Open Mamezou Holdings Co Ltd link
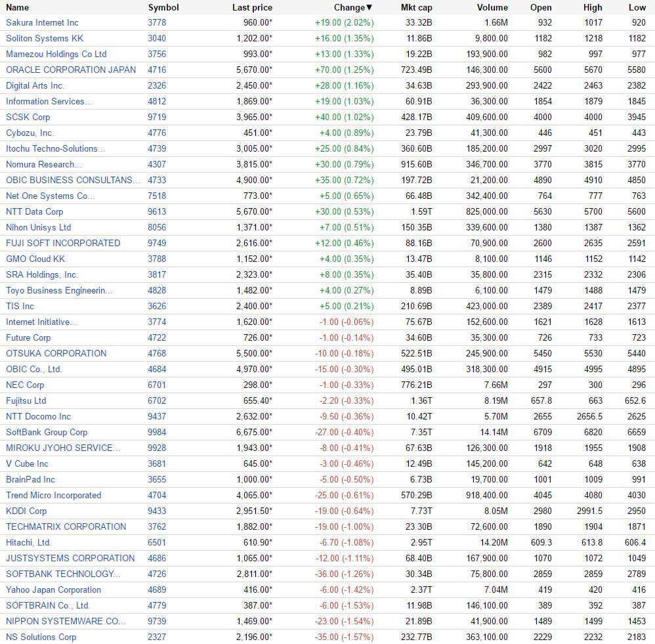The width and height of the screenshot is (655, 644). [56, 54]
